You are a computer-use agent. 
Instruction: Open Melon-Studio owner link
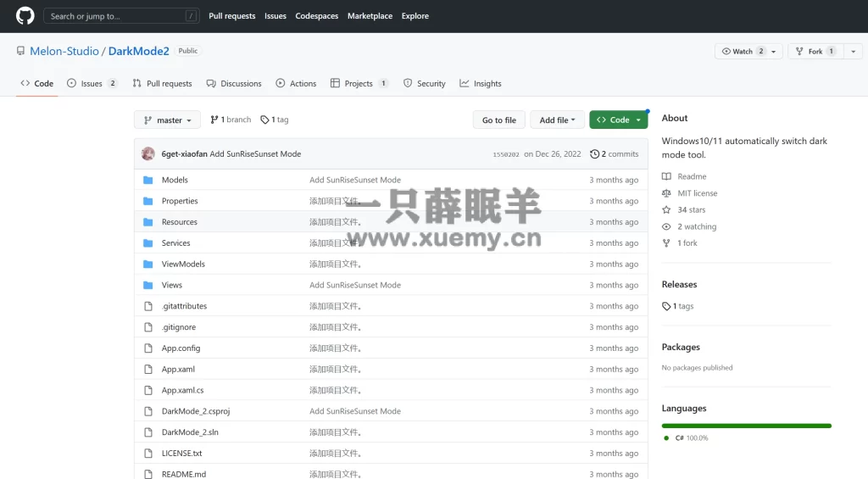(64, 51)
